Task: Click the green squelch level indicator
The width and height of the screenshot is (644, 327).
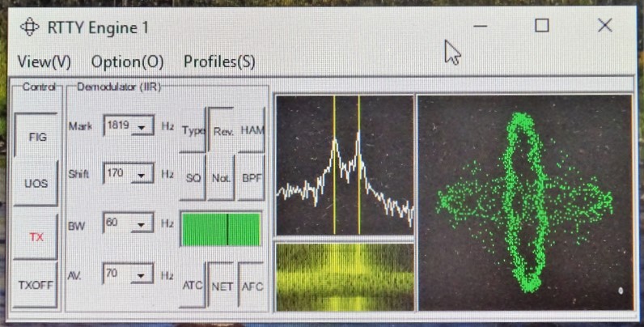Action: click(x=221, y=230)
